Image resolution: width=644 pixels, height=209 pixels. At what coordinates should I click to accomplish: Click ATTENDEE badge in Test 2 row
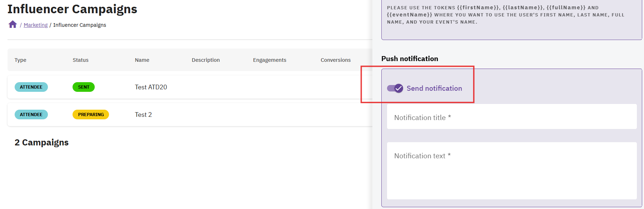coord(31,115)
